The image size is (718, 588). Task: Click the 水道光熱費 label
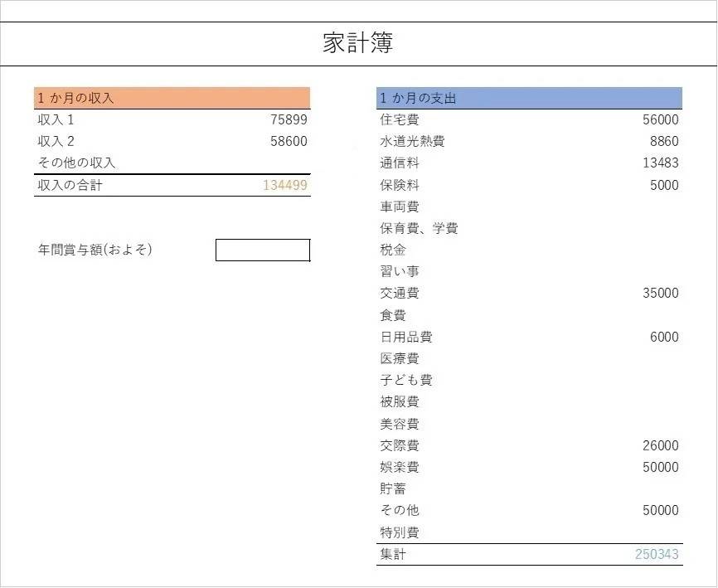pos(412,142)
